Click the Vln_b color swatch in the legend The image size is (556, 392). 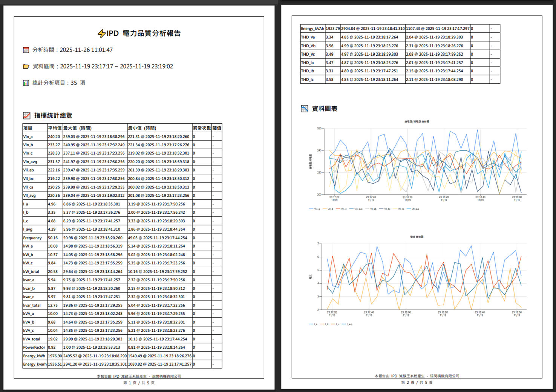coord(324,208)
